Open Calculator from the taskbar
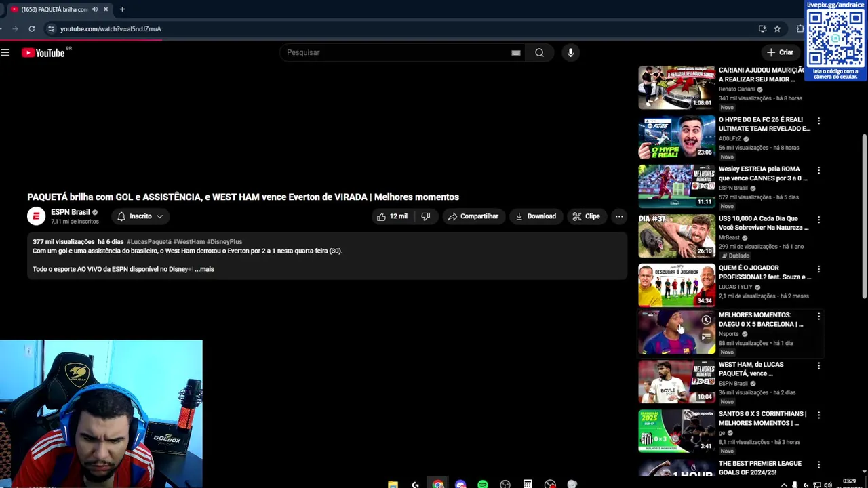The image size is (868, 488). (x=527, y=484)
